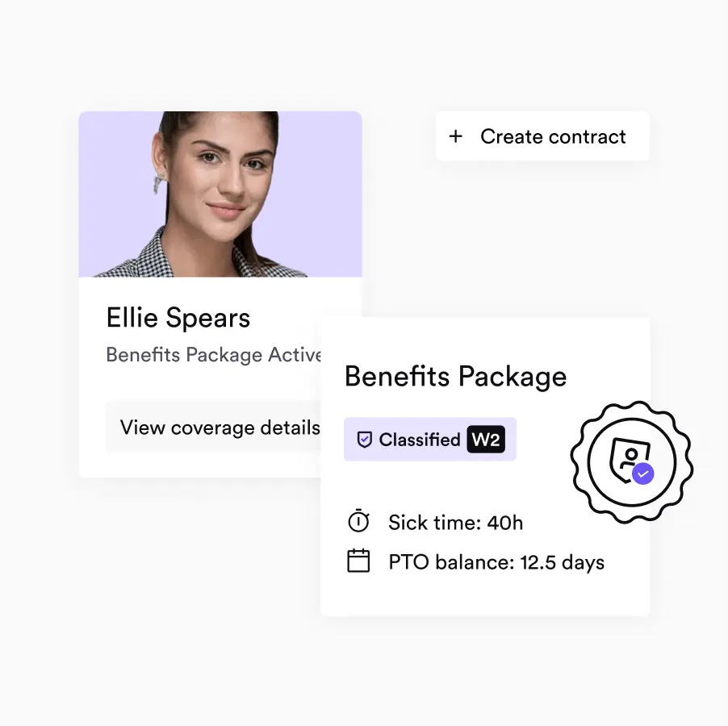
Task: Select the Classified label chip
Action: (x=430, y=440)
